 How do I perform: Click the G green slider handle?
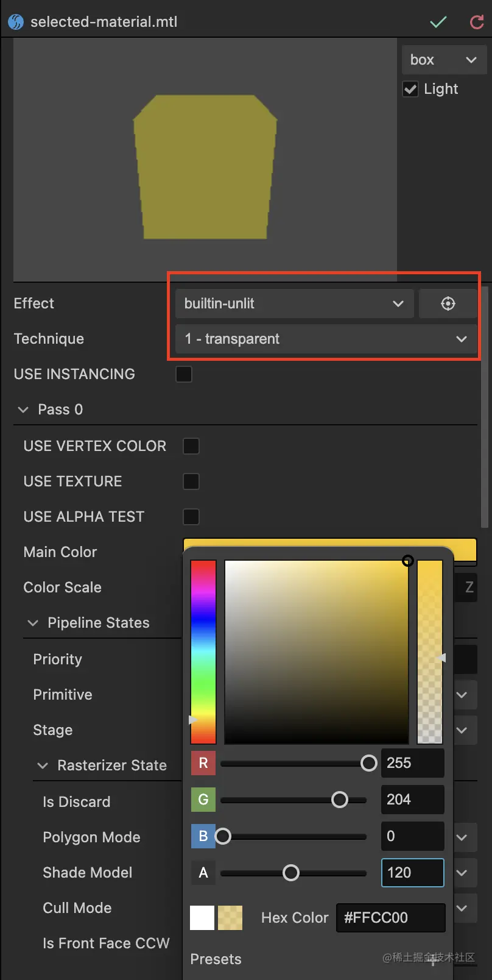click(340, 800)
